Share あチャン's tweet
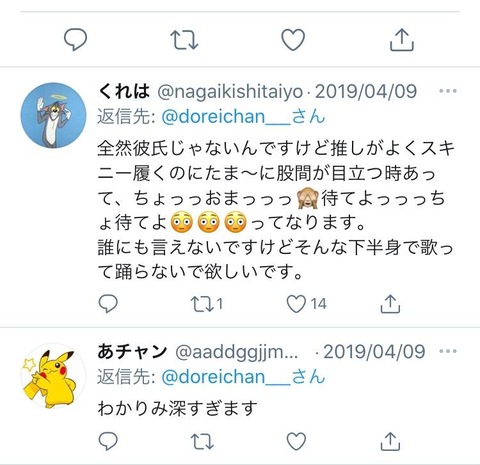The width and height of the screenshot is (480, 465). (390, 441)
